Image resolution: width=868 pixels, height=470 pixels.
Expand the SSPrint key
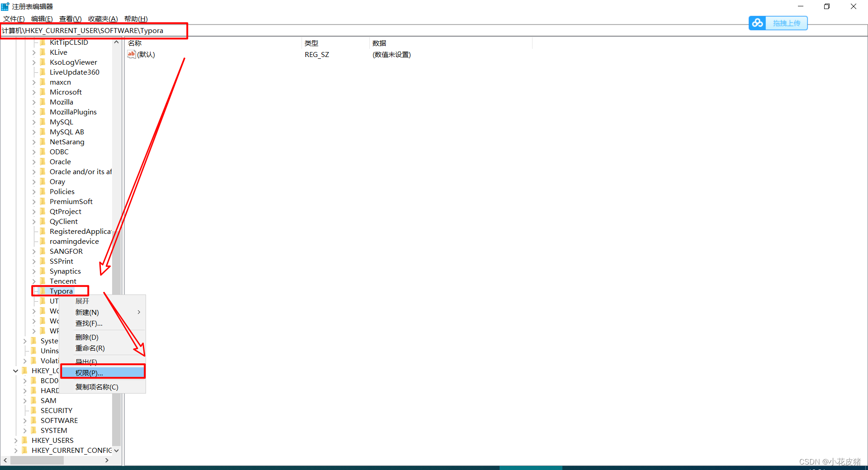[x=34, y=261]
